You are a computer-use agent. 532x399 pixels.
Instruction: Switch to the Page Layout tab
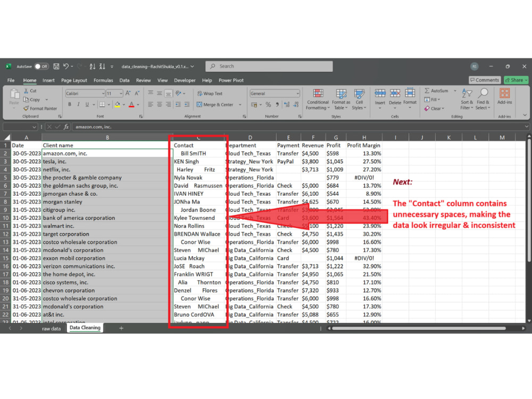pyautogui.click(x=74, y=80)
